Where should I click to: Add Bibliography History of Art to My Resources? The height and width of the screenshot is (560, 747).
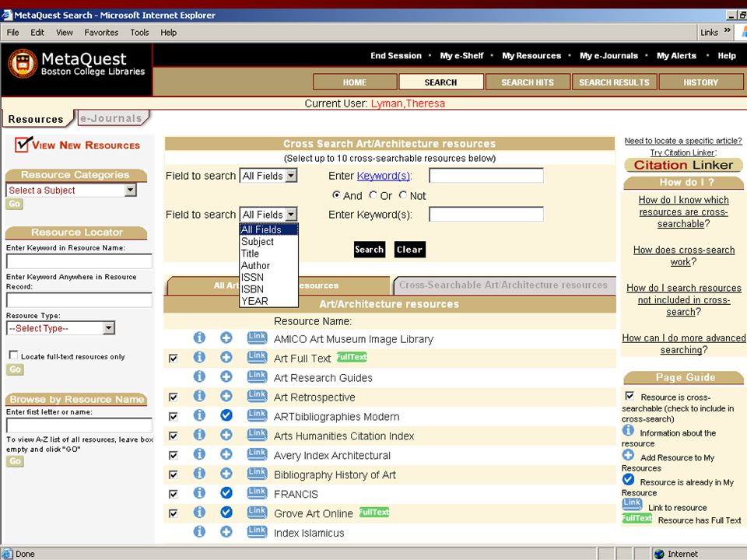click(226, 474)
